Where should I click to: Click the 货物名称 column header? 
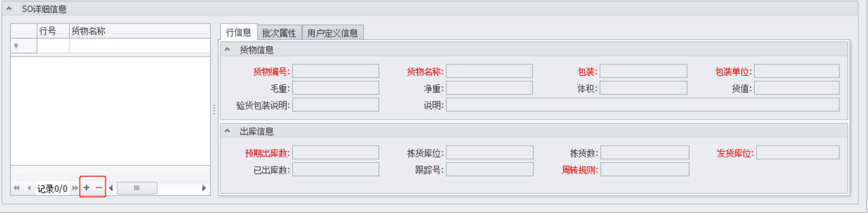pos(140,31)
